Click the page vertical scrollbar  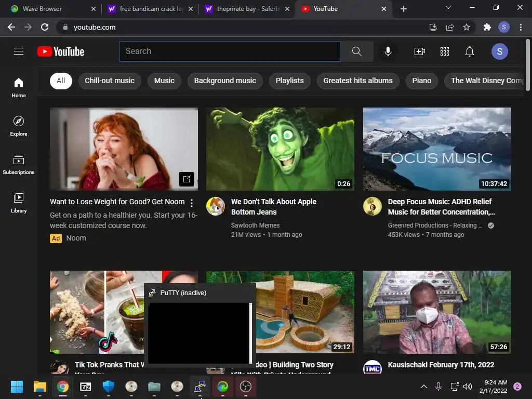point(528,64)
